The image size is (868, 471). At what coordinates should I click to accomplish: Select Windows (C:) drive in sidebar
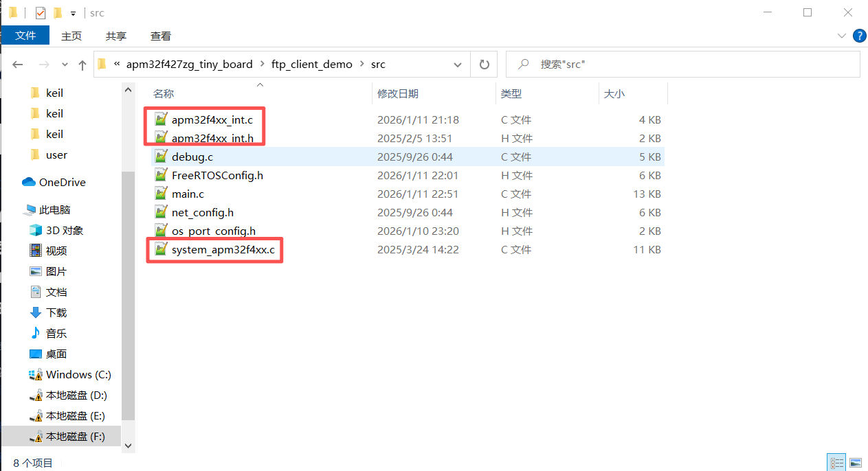[x=78, y=375]
